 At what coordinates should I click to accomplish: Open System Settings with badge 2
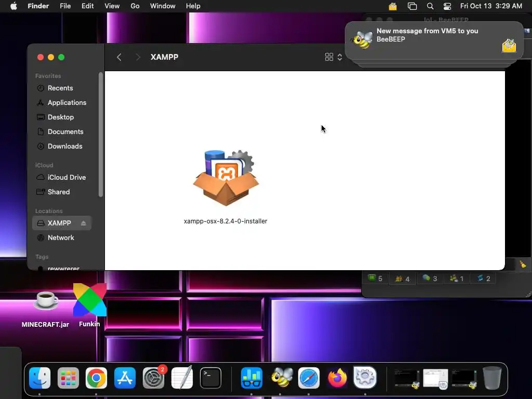click(x=153, y=378)
